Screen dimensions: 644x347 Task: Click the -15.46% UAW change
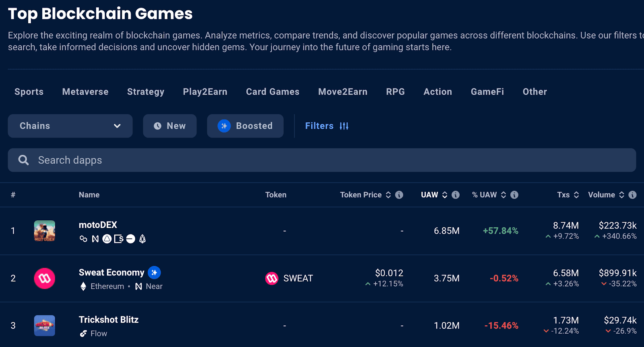[502, 326]
